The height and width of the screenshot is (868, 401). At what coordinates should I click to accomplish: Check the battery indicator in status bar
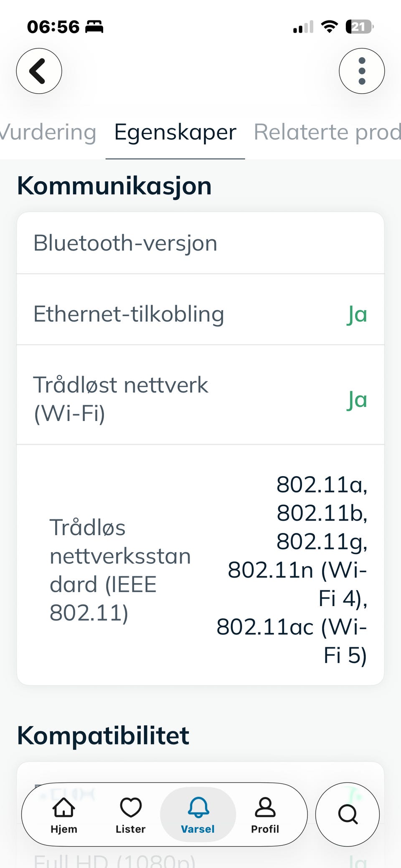pos(359,27)
